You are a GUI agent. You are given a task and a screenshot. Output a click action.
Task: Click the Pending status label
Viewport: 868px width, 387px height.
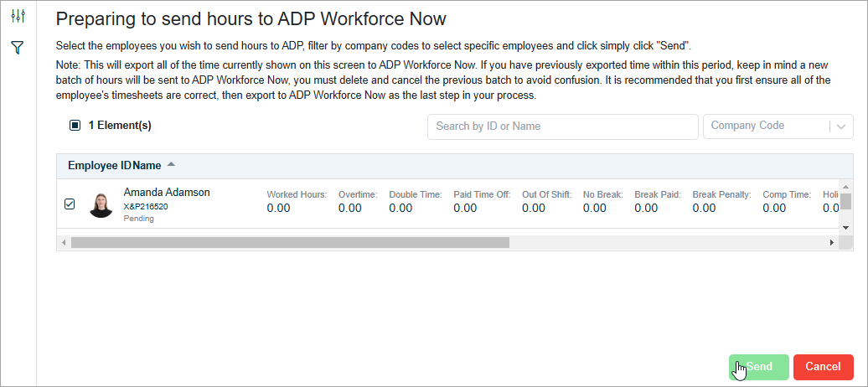pyautogui.click(x=138, y=219)
